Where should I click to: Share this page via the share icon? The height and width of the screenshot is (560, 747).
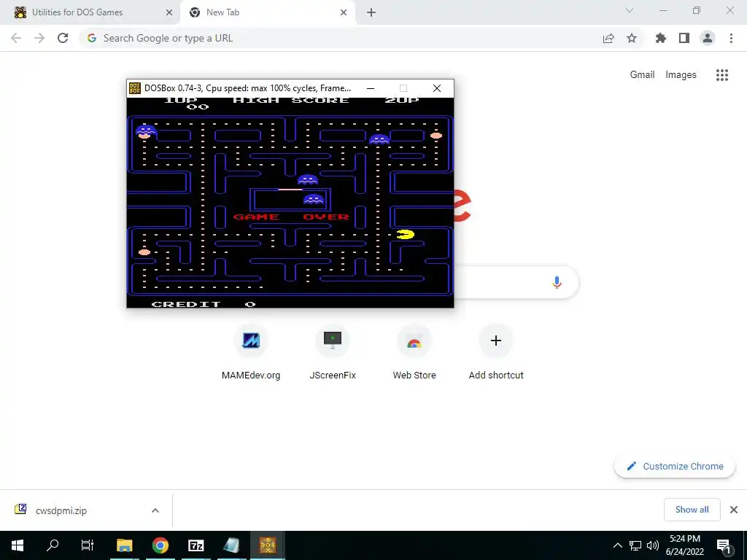608,38
